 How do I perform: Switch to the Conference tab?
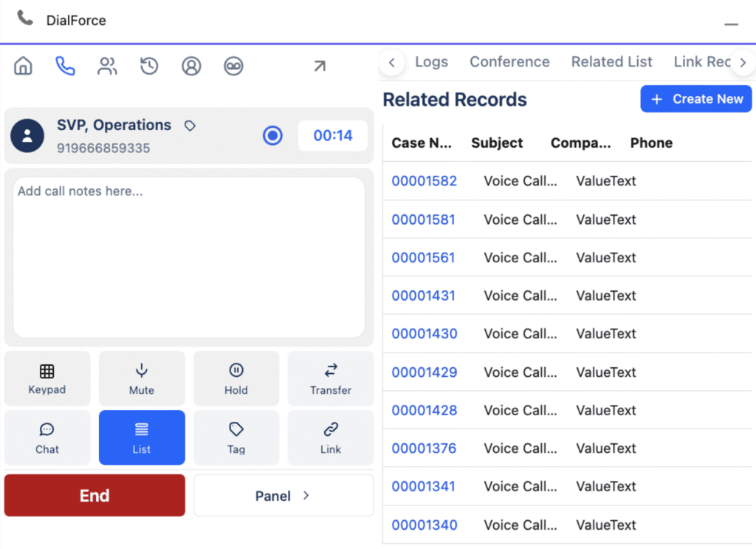pyautogui.click(x=509, y=62)
